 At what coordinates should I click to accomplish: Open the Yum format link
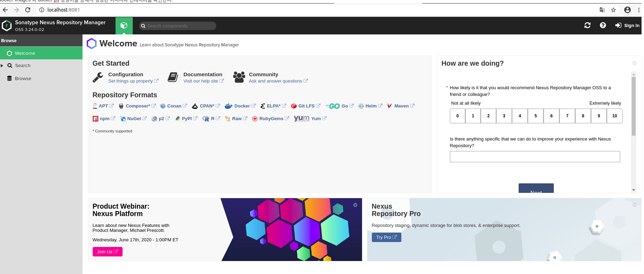pyautogui.click(x=310, y=119)
